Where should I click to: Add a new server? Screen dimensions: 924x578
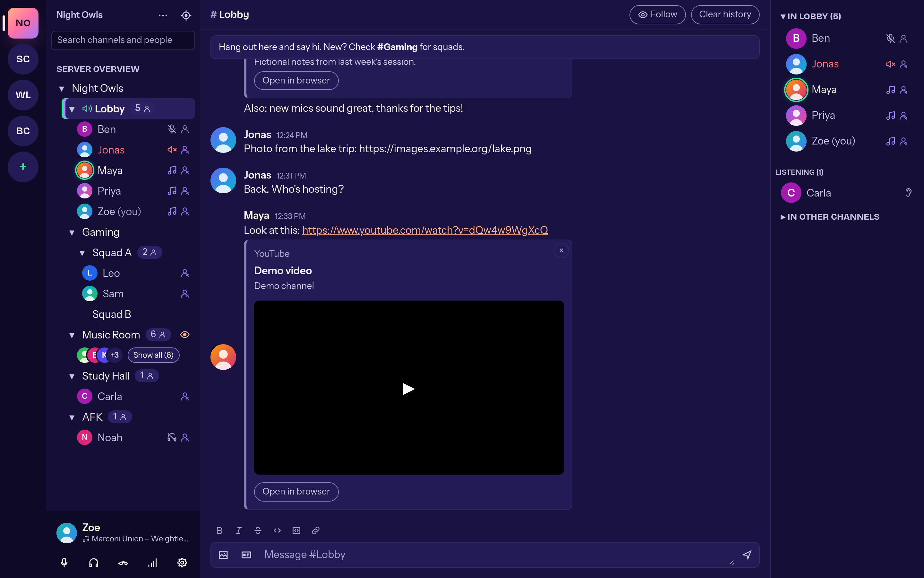(23, 167)
